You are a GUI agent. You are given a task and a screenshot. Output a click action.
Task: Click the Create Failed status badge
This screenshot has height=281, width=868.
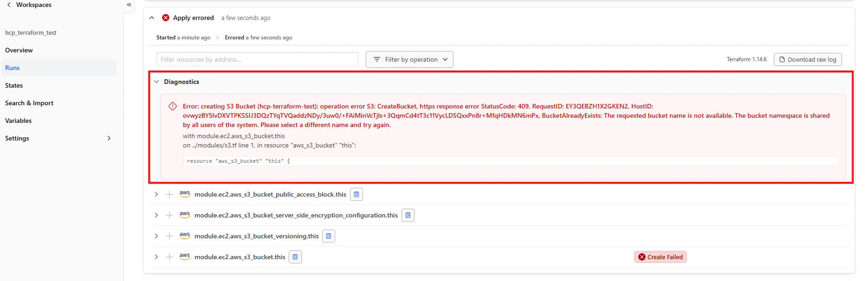click(661, 257)
